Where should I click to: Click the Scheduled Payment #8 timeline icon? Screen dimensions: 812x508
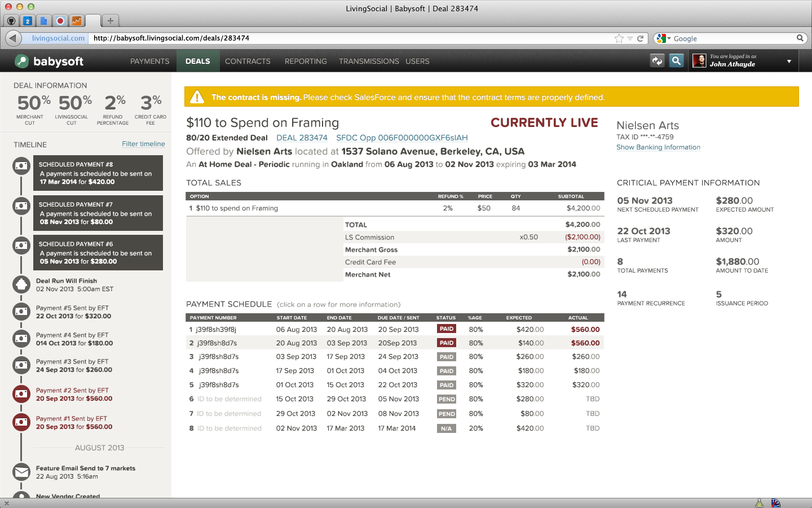[21, 166]
